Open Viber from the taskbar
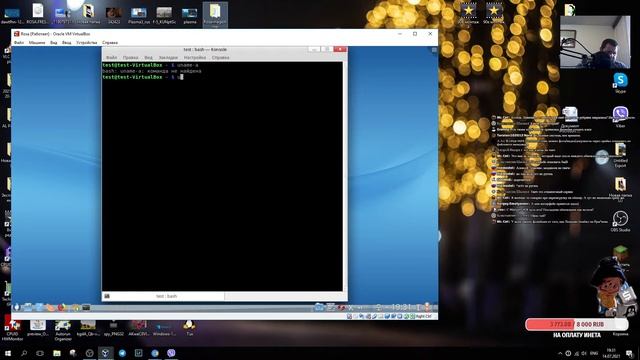Viewport: 640px width, 360px height. tap(171, 353)
